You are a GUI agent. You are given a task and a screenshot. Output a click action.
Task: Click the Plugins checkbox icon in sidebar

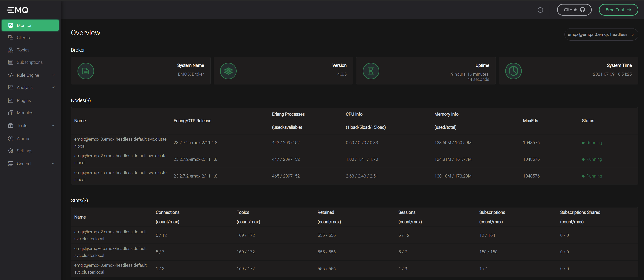(10, 100)
